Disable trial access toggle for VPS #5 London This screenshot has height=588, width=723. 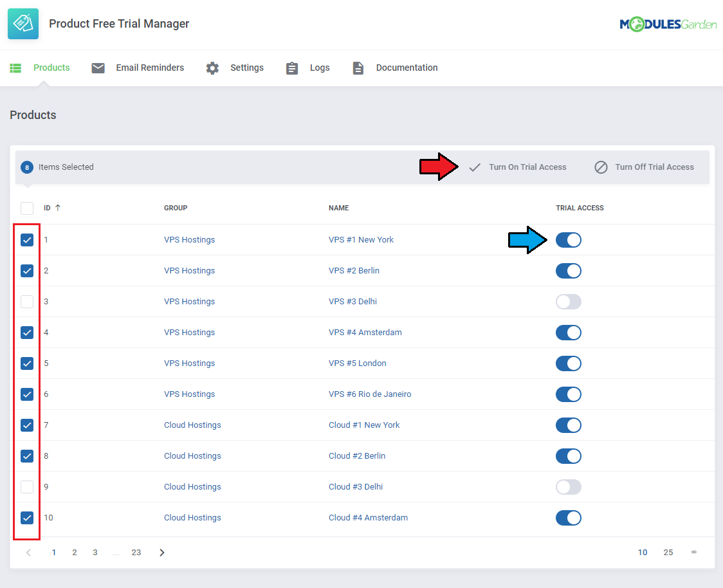coord(569,363)
